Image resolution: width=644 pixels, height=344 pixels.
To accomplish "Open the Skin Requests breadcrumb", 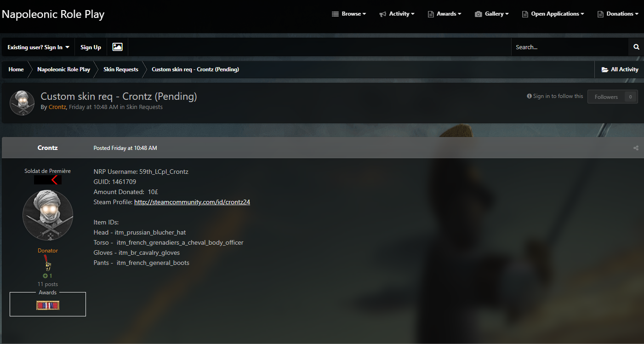I will coord(121,69).
